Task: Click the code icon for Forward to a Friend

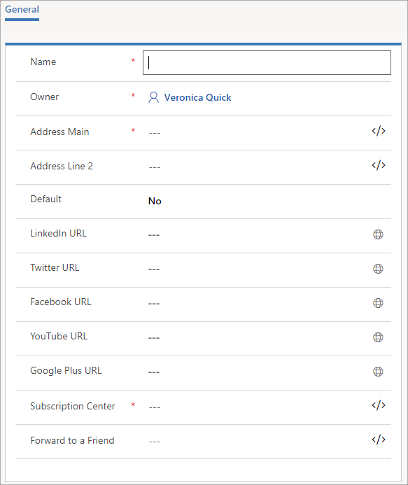Action: tap(378, 440)
